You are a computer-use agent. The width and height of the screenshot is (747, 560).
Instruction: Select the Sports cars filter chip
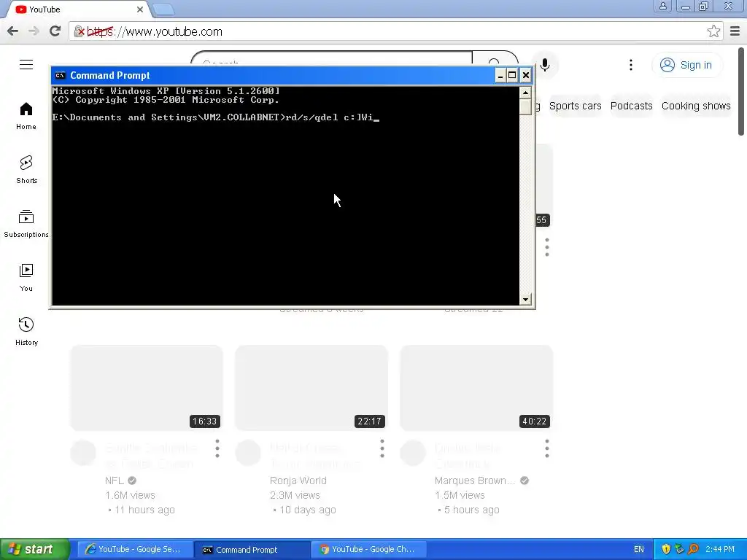click(x=575, y=106)
